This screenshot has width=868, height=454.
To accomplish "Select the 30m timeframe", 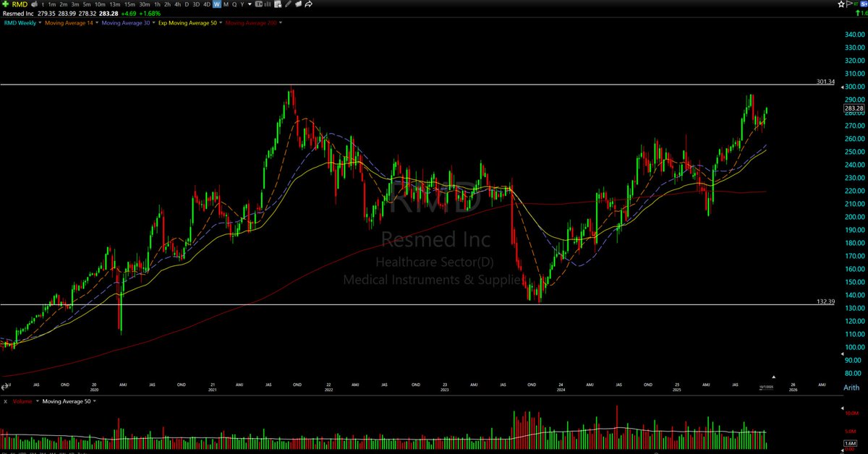I will [x=145, y=4].
